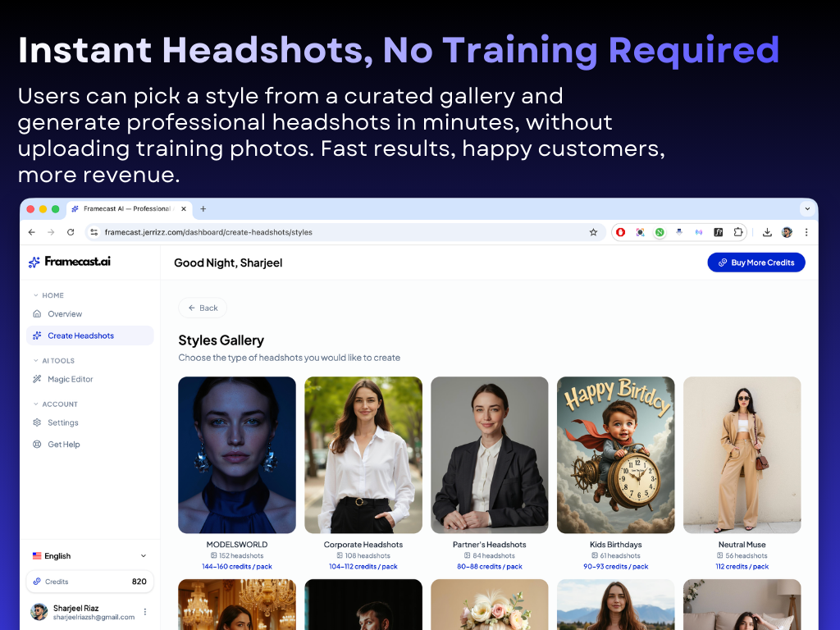Open the Sharjeel Riaz account options menu
The height and width of the screenshot is (630, 840).
point(144,612)
